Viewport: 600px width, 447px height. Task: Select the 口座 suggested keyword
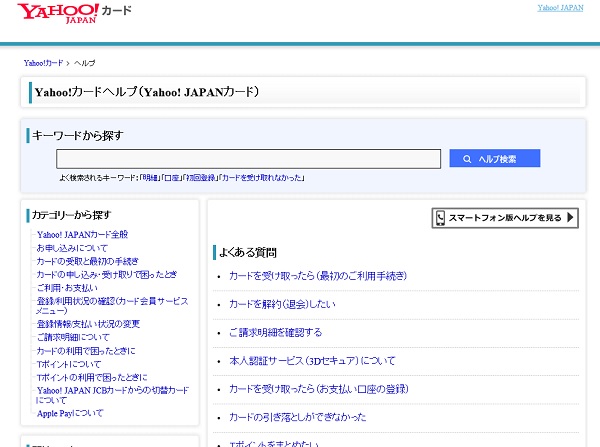pyautogui.click(x=171, y=178)
